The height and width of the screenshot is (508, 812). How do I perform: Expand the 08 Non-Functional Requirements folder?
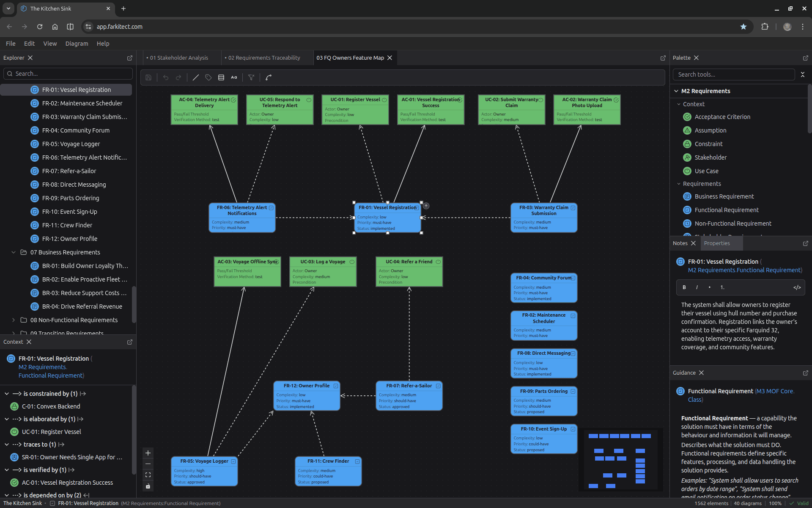pyautogui.click(x=14, y=320)
